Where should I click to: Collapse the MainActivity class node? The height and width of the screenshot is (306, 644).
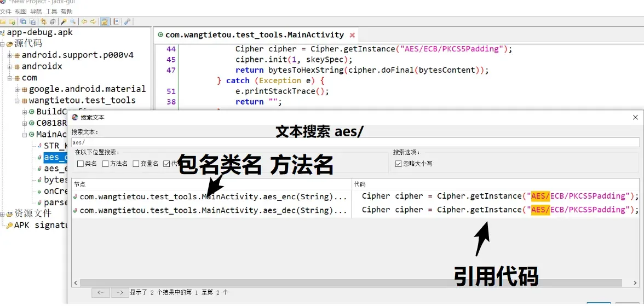(25, 134)
